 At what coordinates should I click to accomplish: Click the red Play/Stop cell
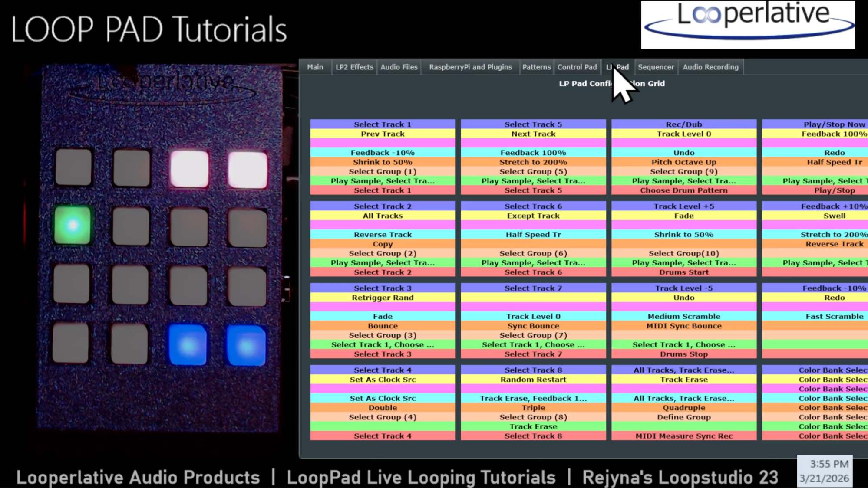click(815, 190)
